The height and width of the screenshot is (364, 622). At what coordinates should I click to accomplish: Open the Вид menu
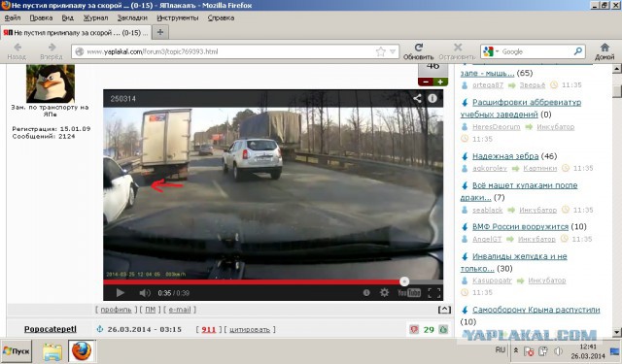67,17
